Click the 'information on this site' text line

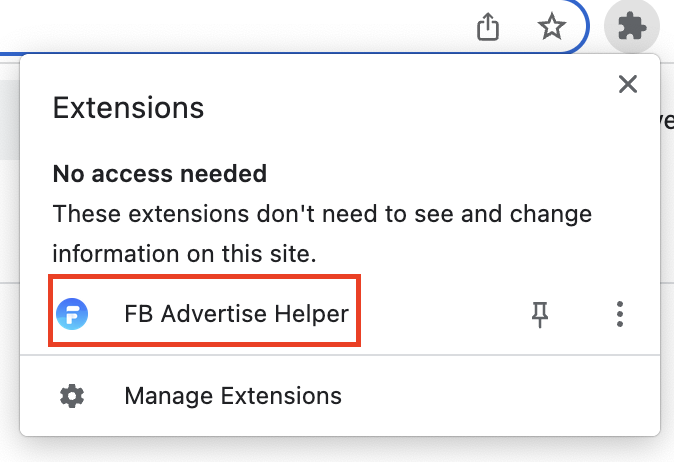coord(184,254)
